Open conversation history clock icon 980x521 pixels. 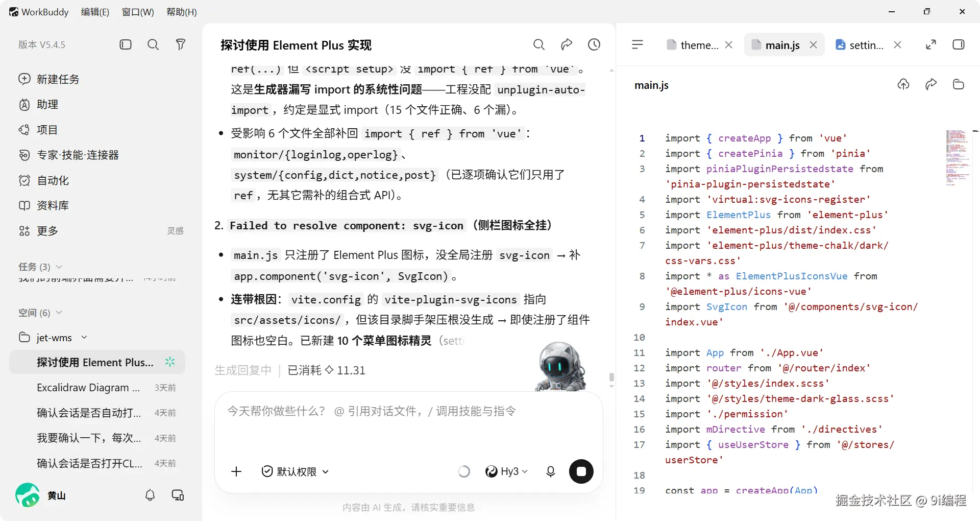click(594, 44)
